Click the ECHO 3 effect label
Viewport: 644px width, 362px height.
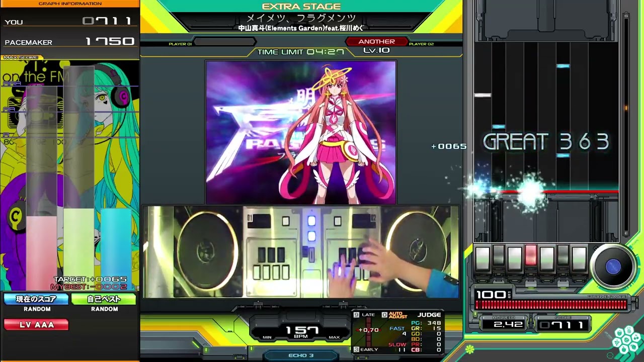301,355
